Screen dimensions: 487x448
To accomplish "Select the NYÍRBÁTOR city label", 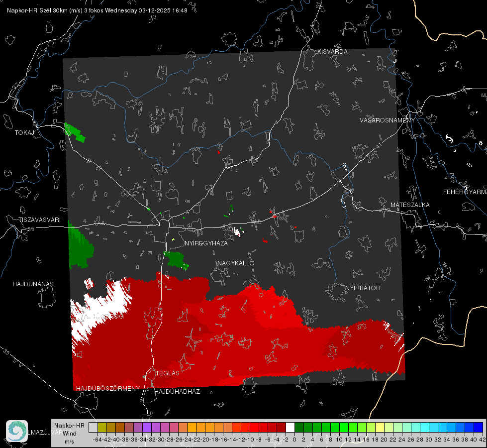I will [363, 288].
